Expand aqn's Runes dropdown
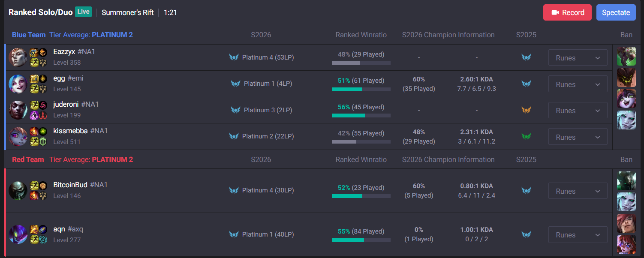 [x=578, y=235]
